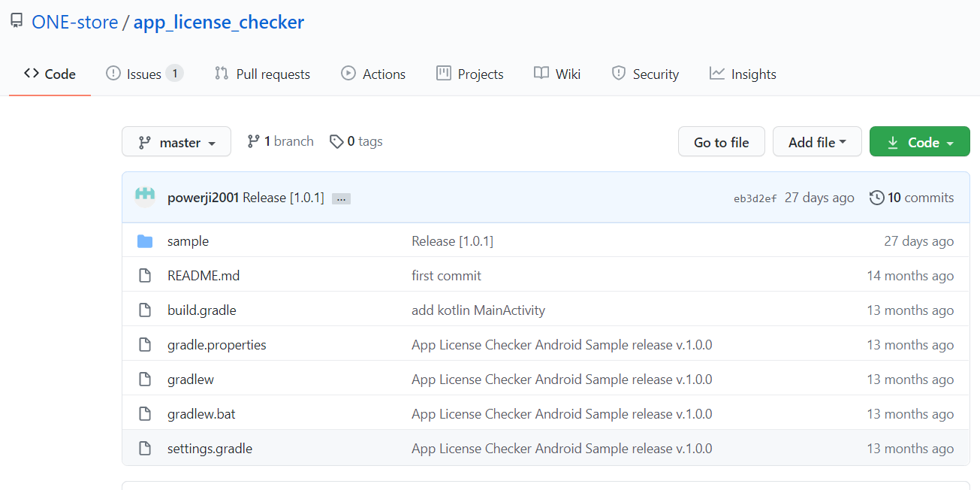View the 10 commits history
The image size is (980, 490).
pyautogui.click(x=912, y=198)
